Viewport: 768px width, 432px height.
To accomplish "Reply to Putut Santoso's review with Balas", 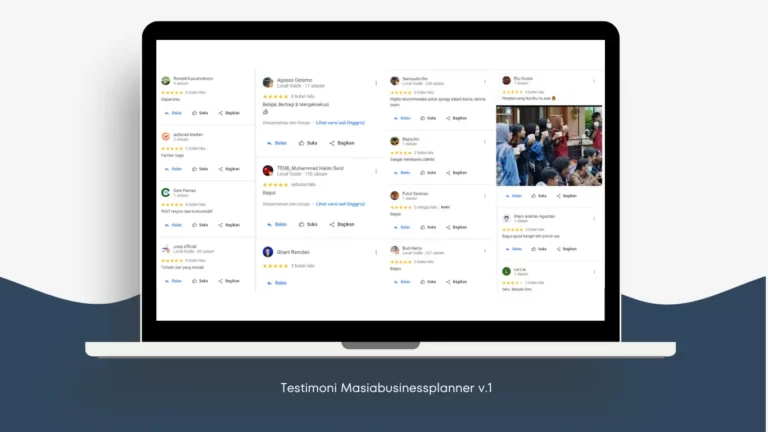I will point(402,228).
